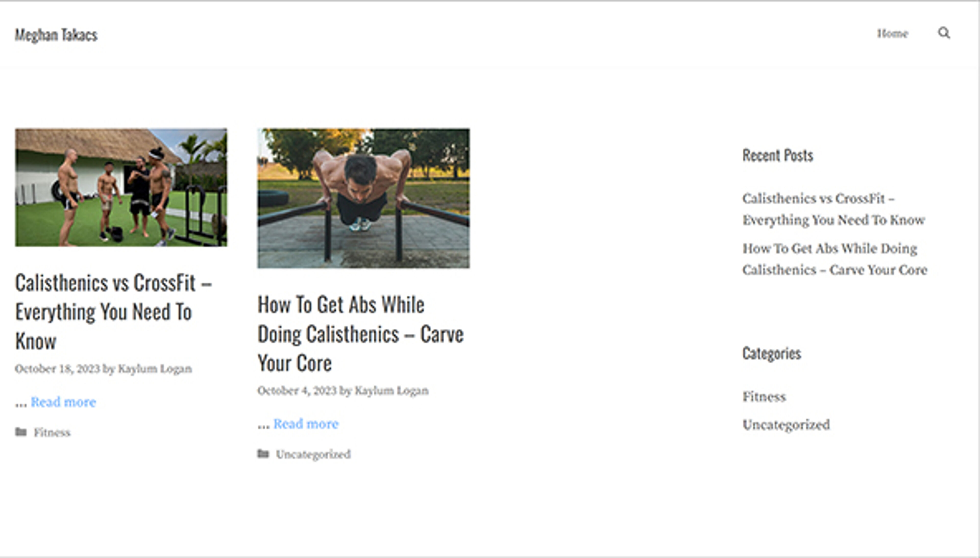Click Read more under the Abs post
The width and height of the screenshot is (980, 558).
(x=306, y=424)
